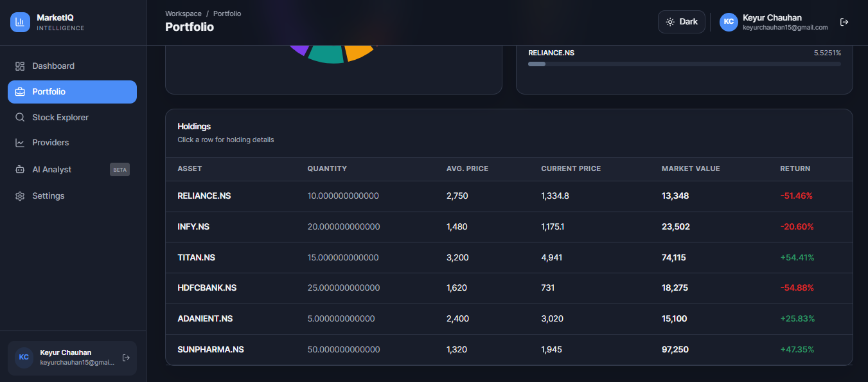Click current price 1,334.8

tap(555, 196)
